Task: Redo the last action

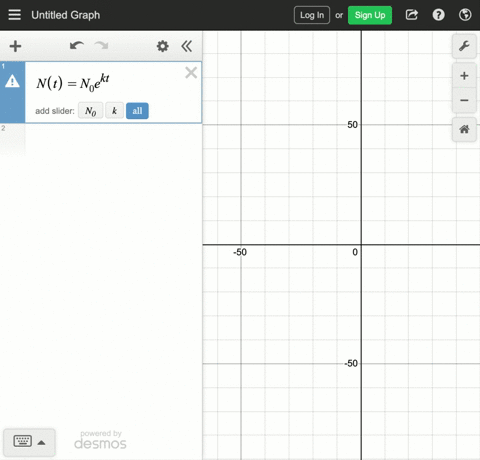Action: click(x=101, y=46)
